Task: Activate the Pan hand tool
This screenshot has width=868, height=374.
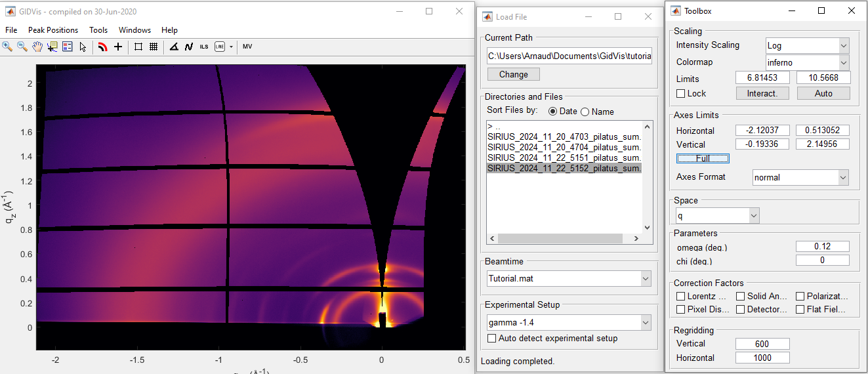Action: 37,47
